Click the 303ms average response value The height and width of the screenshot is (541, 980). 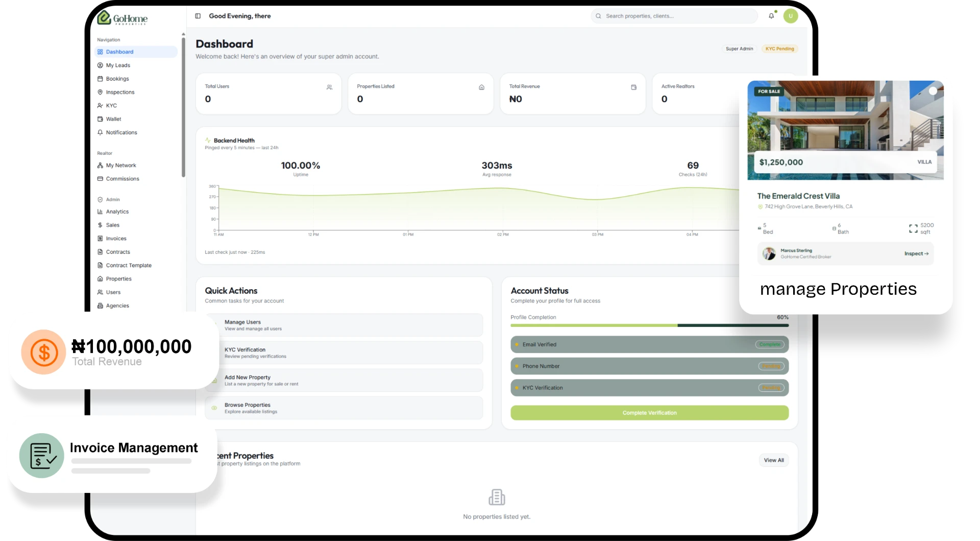pos(497,166)
